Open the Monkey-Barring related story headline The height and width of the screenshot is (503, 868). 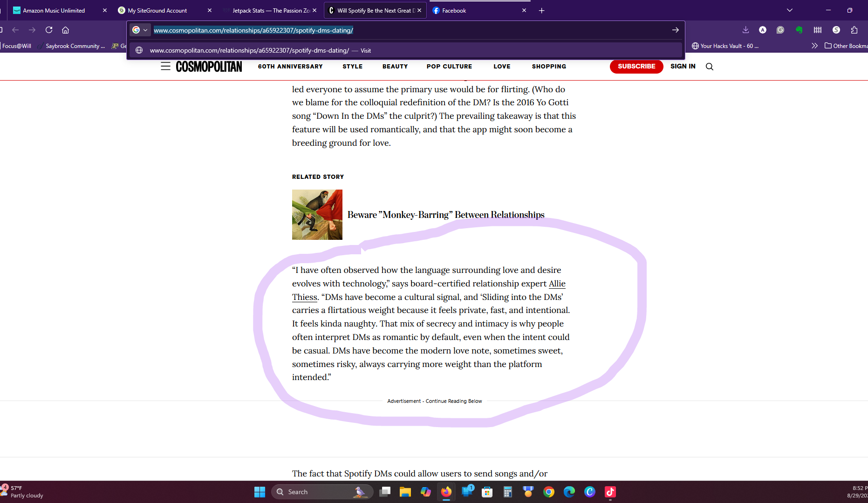pyautogui.click(x=446, y=215)
